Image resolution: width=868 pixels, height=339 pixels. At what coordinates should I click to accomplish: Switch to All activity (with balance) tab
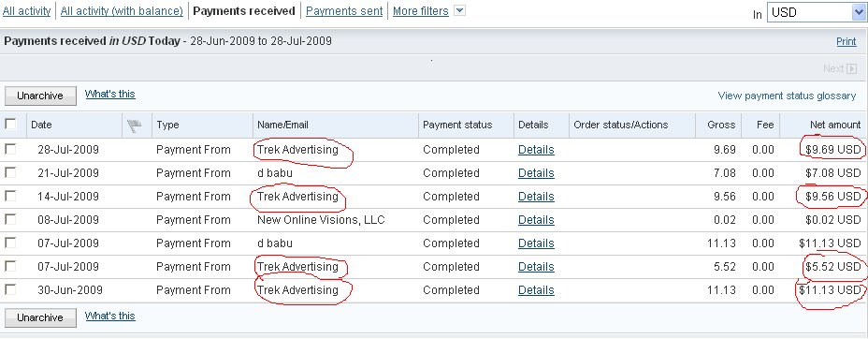pyautogui.click(x=122, y=11)
